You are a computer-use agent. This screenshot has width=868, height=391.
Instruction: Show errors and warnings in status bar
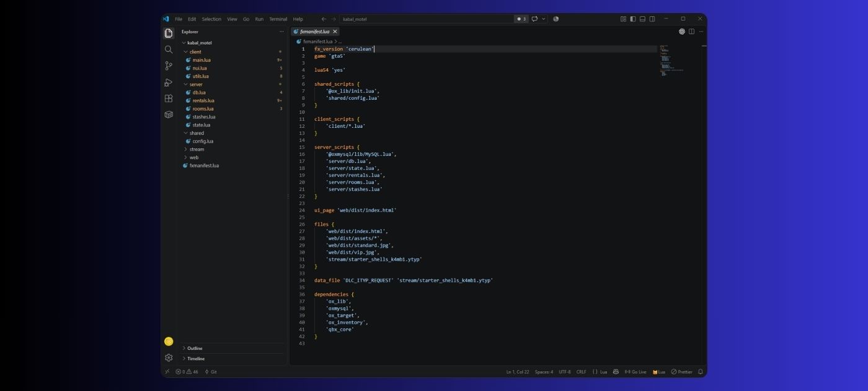(x=187, y=372)
